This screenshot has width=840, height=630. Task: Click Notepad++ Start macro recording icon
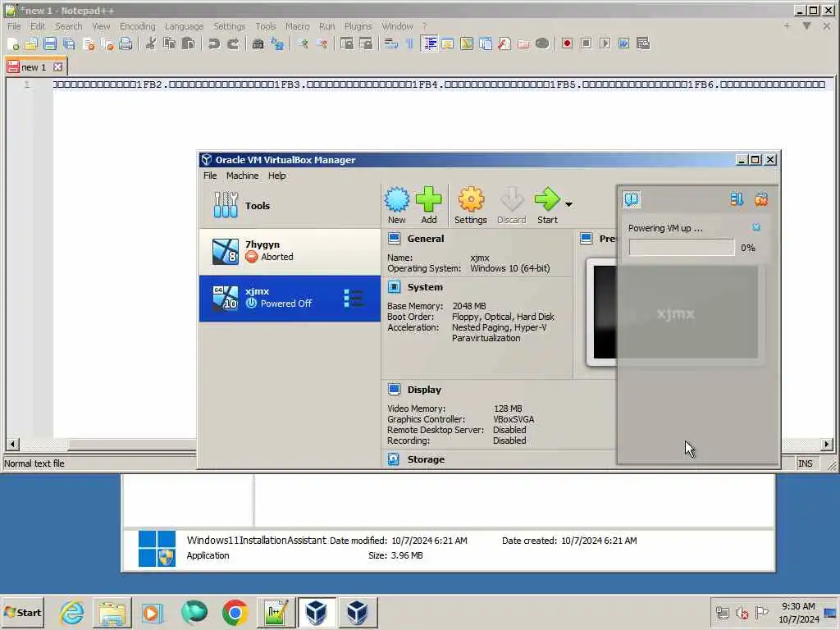point(567,44)
